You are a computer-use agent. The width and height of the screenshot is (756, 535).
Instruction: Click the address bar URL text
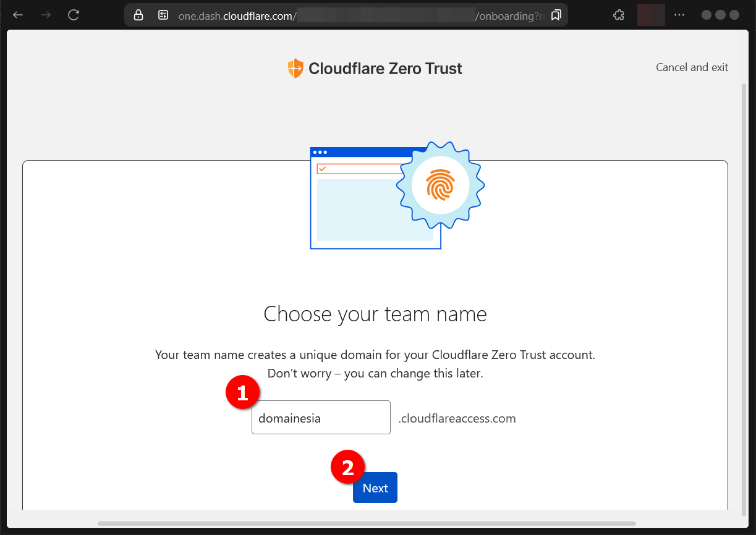pos(362,16)
